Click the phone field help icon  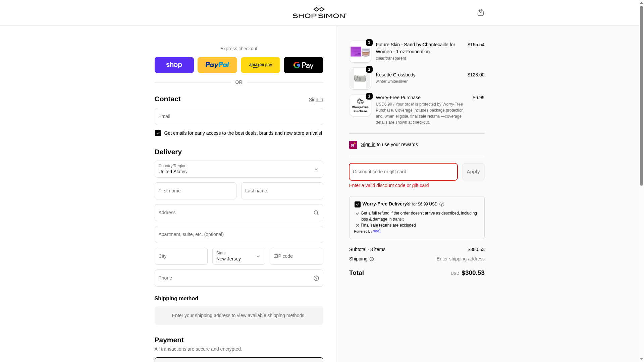pyautogui.click(x=316, y=278)
